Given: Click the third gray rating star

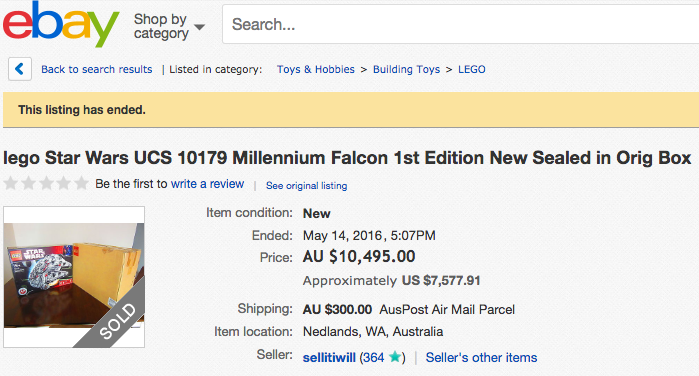Looking at the screenshot, I should [x=46, y=183].
